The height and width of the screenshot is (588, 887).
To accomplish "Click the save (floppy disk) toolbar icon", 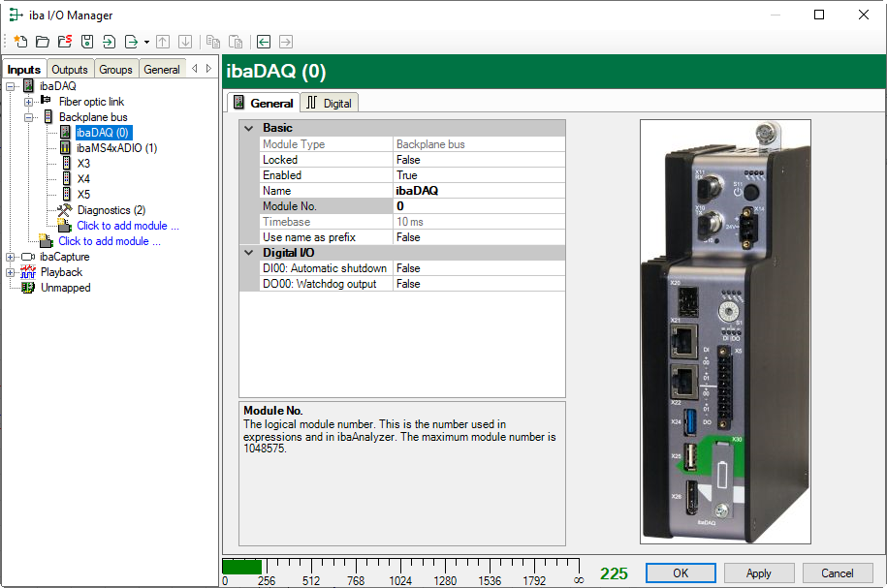I will point(87,42).
